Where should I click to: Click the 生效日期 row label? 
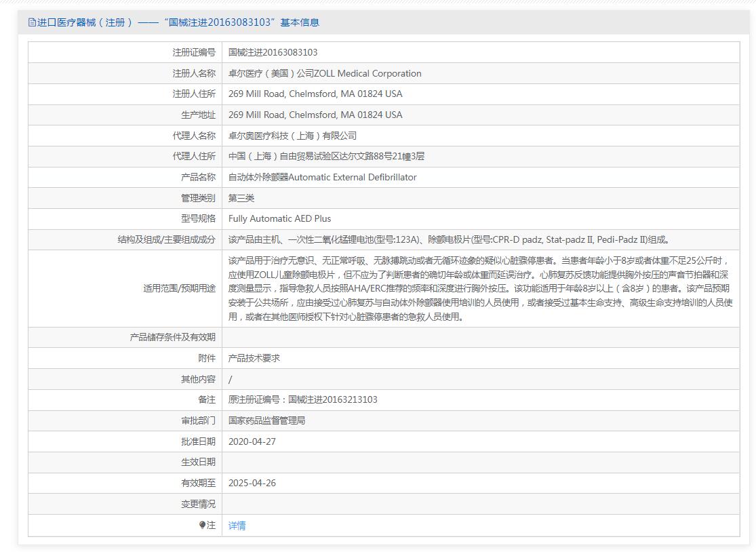pyautogui.click(x=198, y=462)
